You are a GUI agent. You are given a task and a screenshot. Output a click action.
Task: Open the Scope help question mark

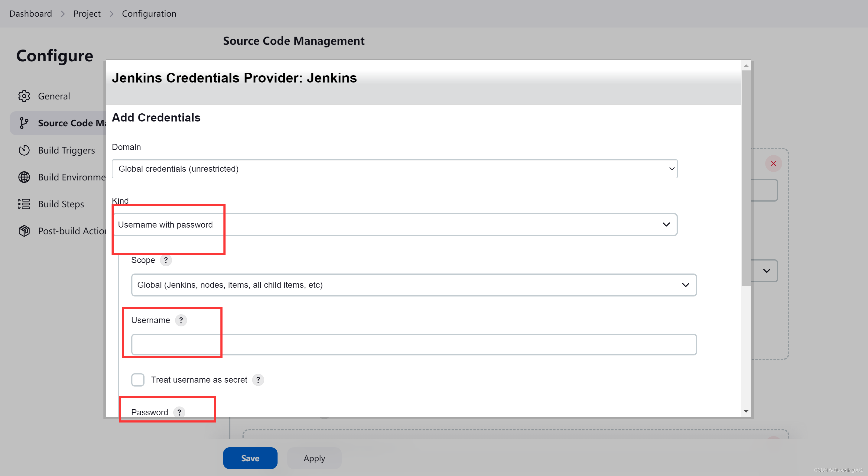point(166,260)
